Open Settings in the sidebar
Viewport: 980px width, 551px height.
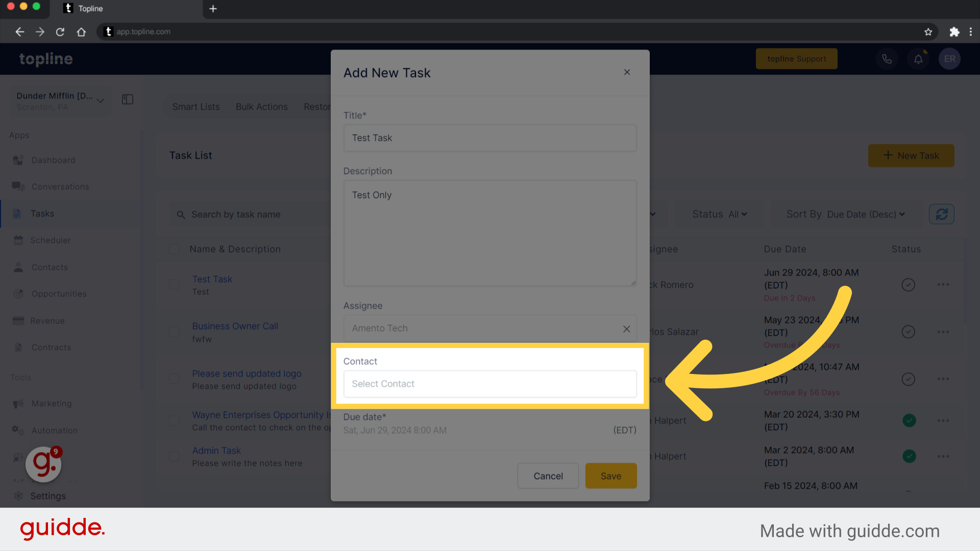coord(48,496)
